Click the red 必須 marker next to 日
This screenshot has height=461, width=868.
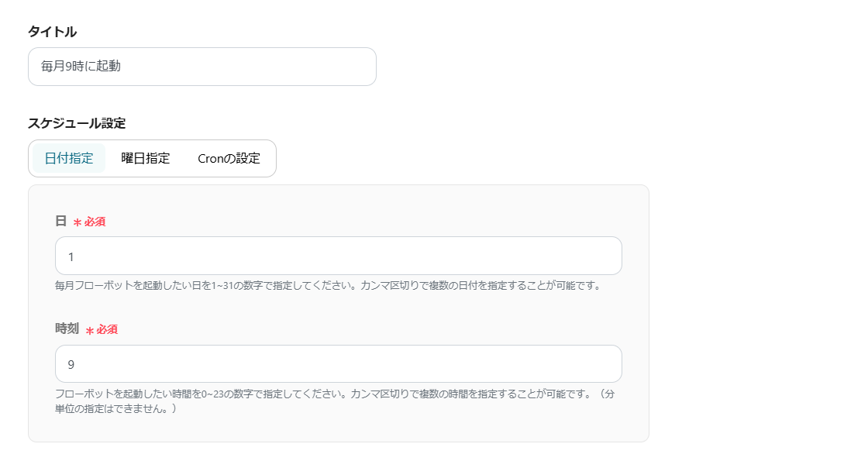(x=92, y=222)
